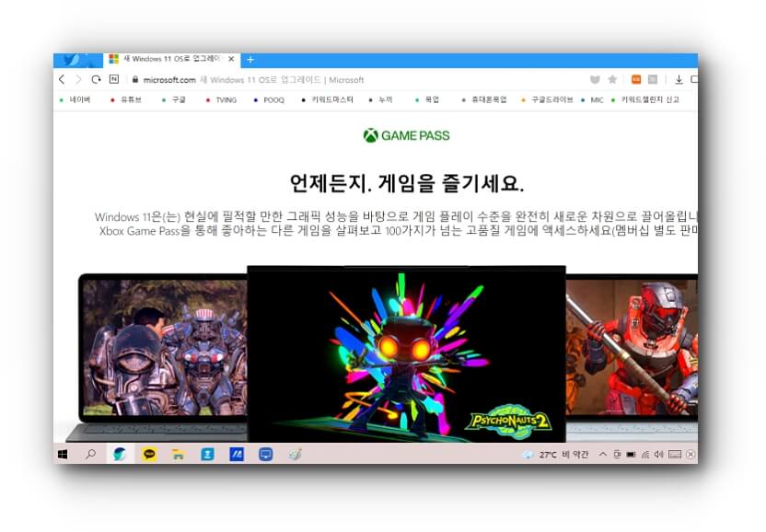Open the notification center icon
The image size is (766, 532).
click(691, 455)
